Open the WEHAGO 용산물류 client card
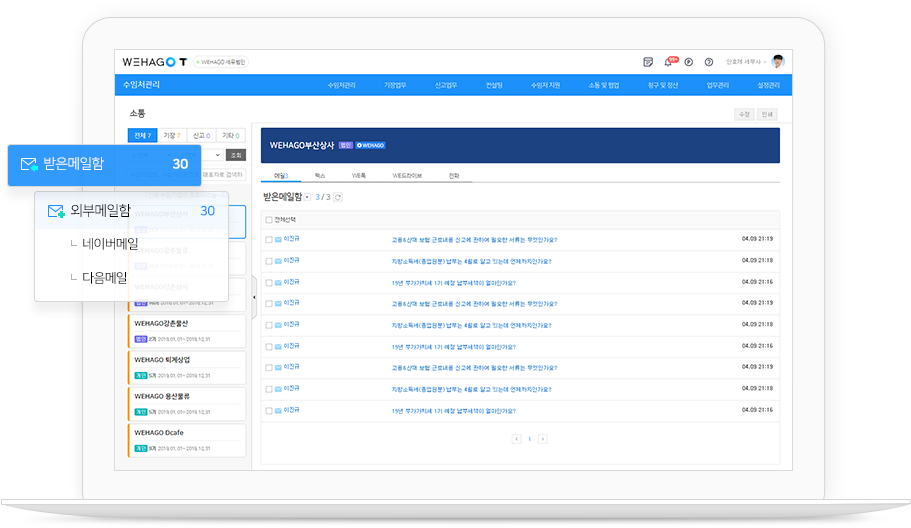The height and width of the screenshot is (528, 911). [186, 404]
